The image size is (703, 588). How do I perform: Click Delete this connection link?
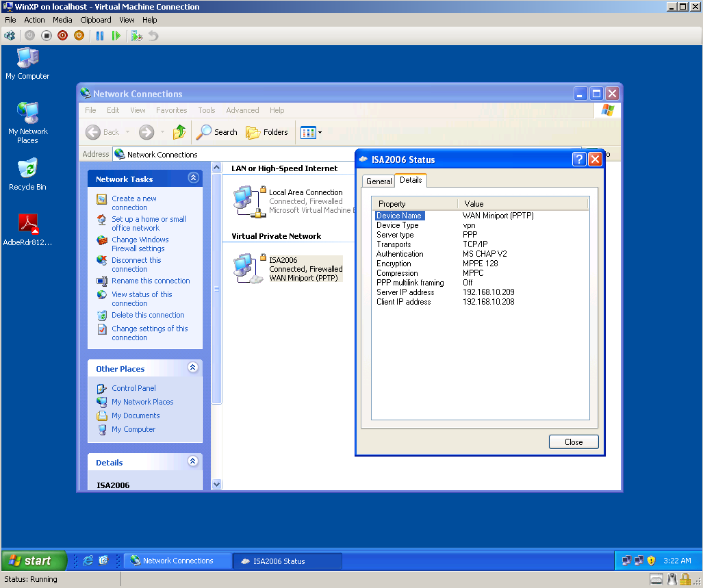point(148,315)
